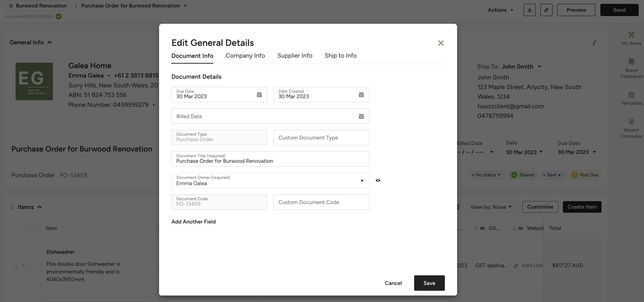Click the copy link icon button
This screenshot has height=302, width=644.
point(546,10)
